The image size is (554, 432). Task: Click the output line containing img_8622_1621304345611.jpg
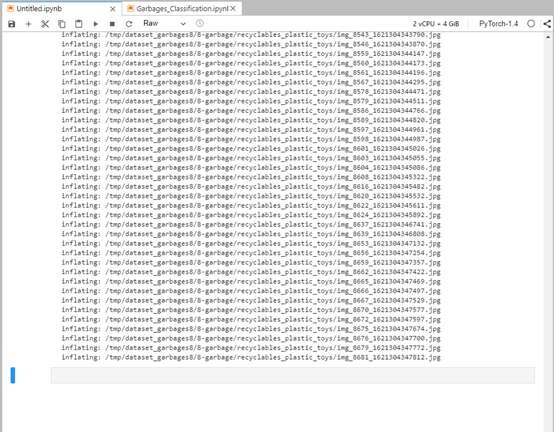tap(251, 206)
